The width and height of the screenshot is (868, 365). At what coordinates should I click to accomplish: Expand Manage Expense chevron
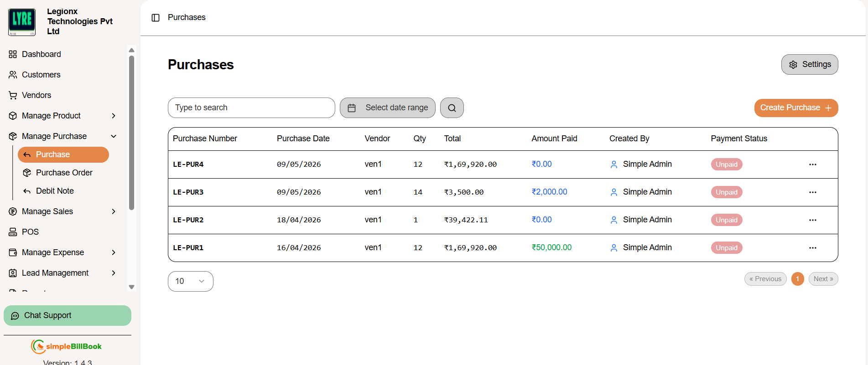(114, 252)
